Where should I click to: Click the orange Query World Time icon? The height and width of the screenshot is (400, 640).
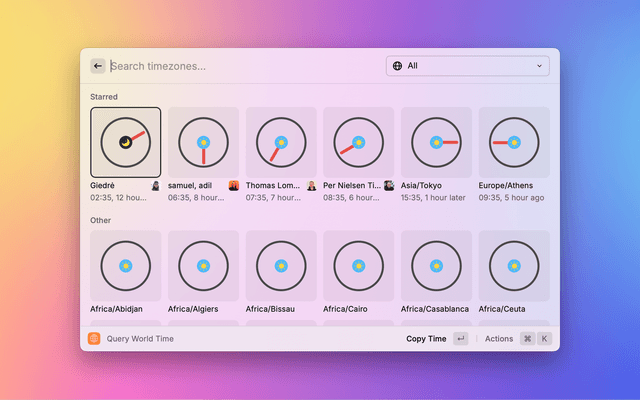point(94,339)
